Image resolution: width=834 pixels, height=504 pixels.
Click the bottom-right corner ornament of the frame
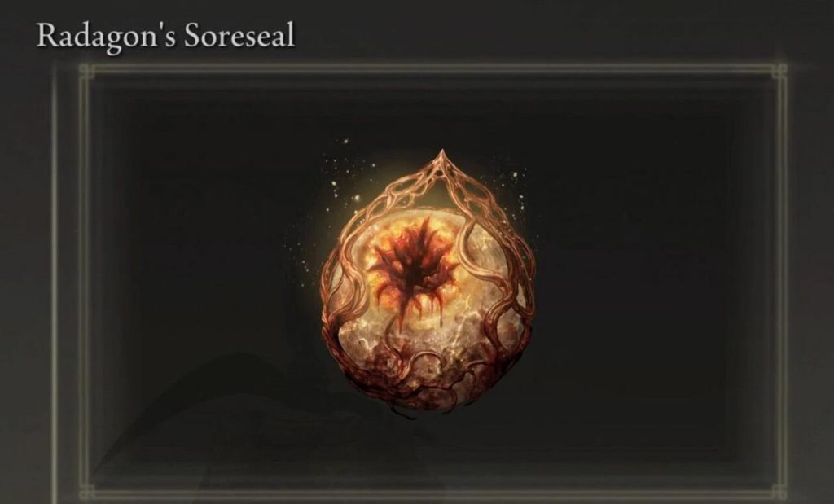779,492
